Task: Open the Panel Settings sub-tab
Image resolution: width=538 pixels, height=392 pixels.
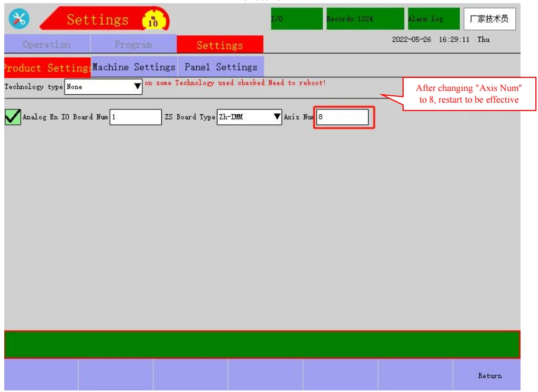Action: [221, 67]
